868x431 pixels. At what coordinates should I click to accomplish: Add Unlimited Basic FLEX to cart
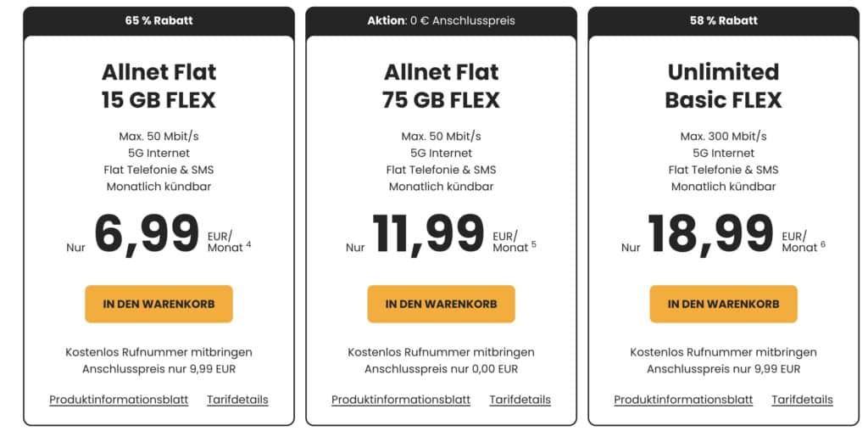coord(723,304)
